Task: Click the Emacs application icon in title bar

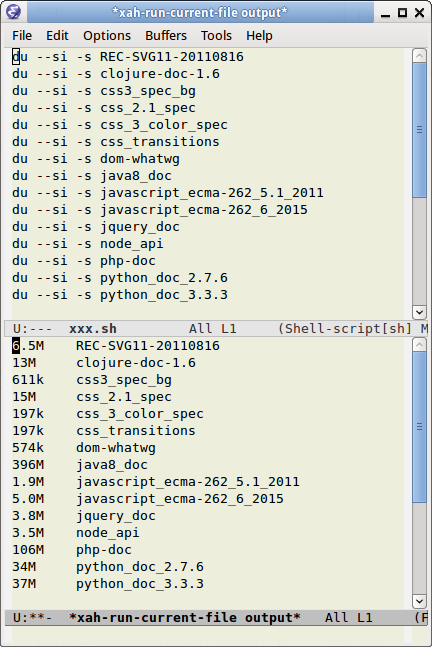Action: click(x=13, y=12)
